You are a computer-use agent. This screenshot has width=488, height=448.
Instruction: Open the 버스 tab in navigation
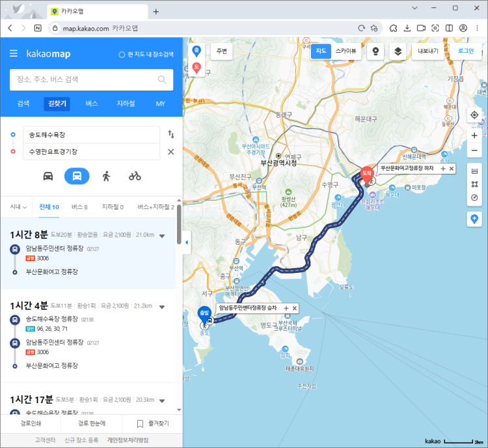pos(92,104)
